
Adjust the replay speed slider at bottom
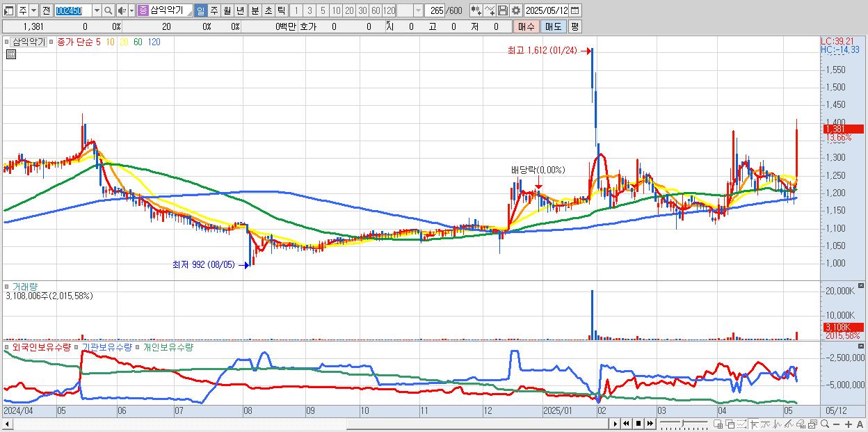(x=684, y=424)
